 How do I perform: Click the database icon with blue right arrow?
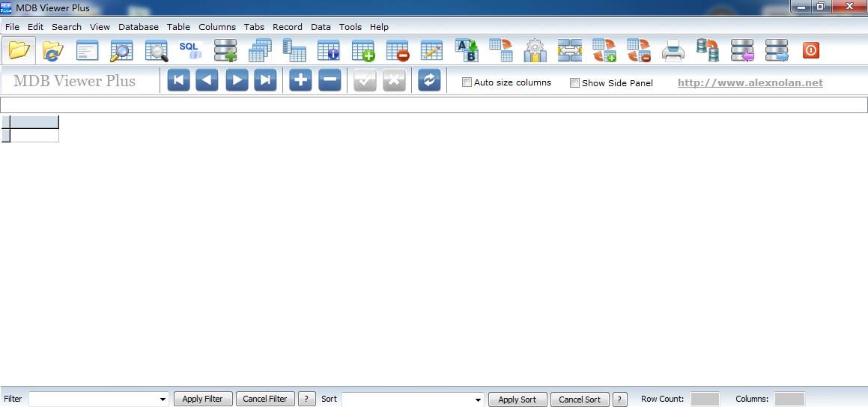coord(777,50)
